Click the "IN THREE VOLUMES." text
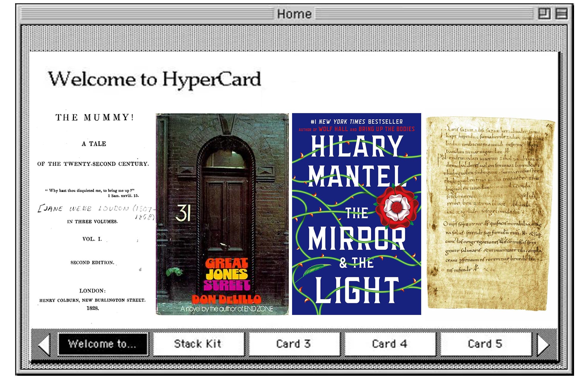588x382 pixels. click(x=93, y=221)
